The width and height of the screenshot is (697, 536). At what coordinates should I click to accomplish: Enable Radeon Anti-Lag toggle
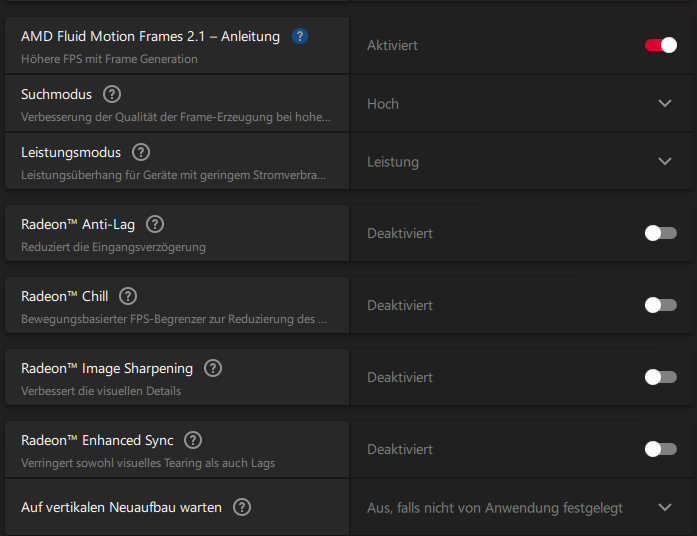661,233
